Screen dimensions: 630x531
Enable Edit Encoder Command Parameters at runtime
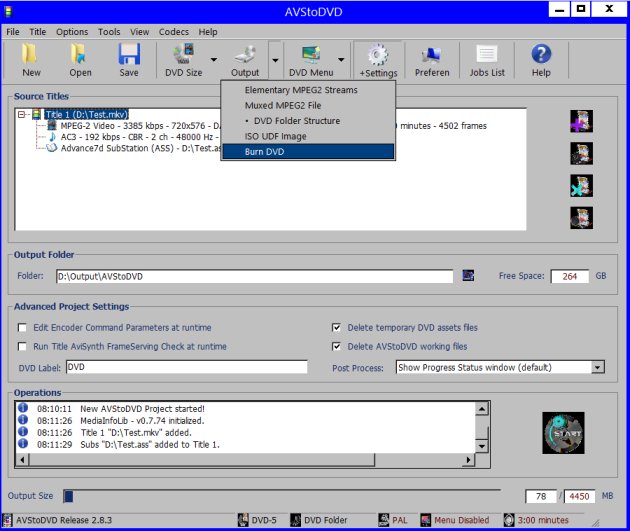click(x=22, y=327)
